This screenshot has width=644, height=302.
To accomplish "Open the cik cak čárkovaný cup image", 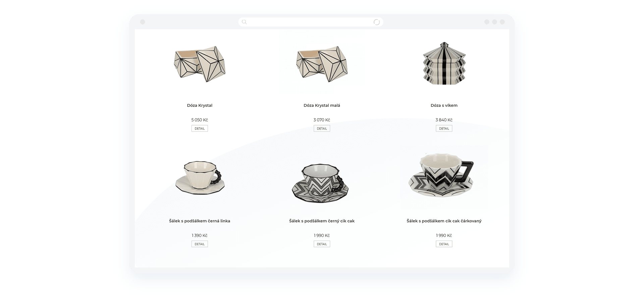I will [x=441, y=175].
